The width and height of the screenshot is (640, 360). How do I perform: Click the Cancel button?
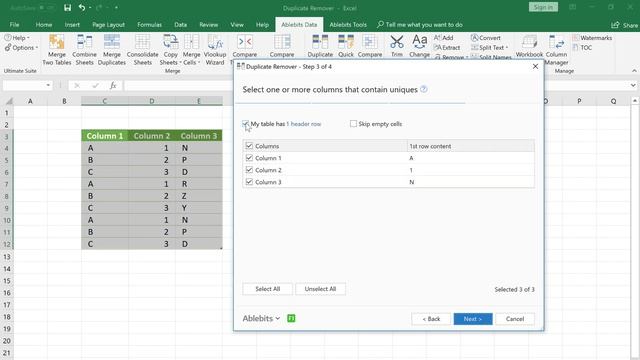(x=515, y=319)
